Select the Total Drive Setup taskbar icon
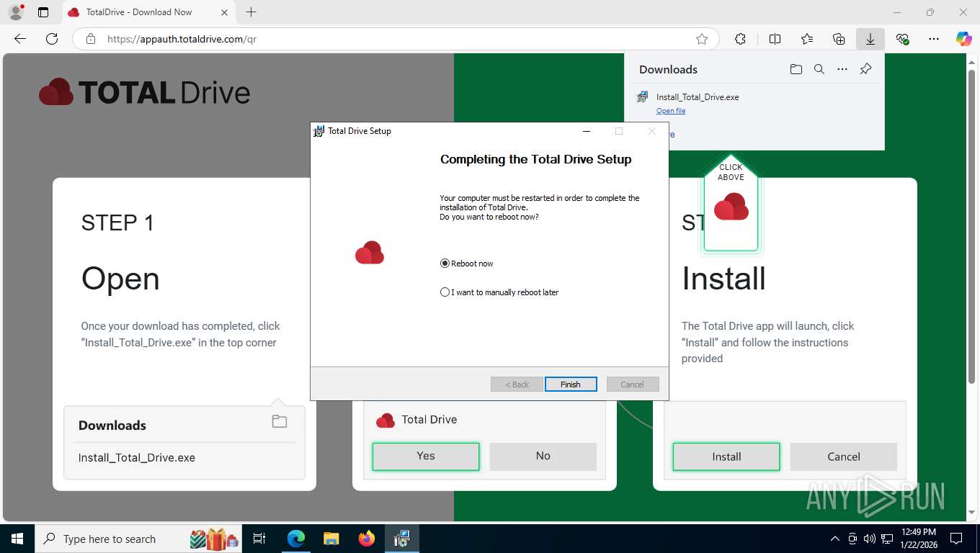 pos(401,539)
